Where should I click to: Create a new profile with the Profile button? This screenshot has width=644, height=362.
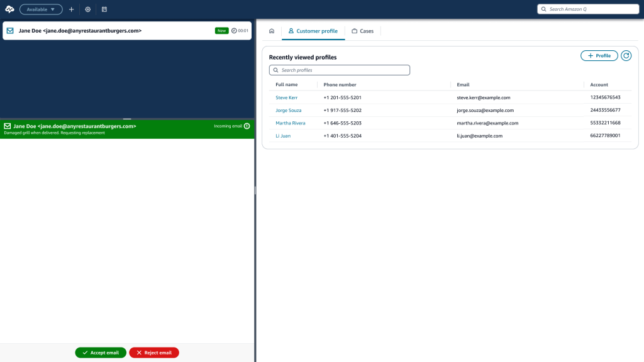click(x=599, y=55)
